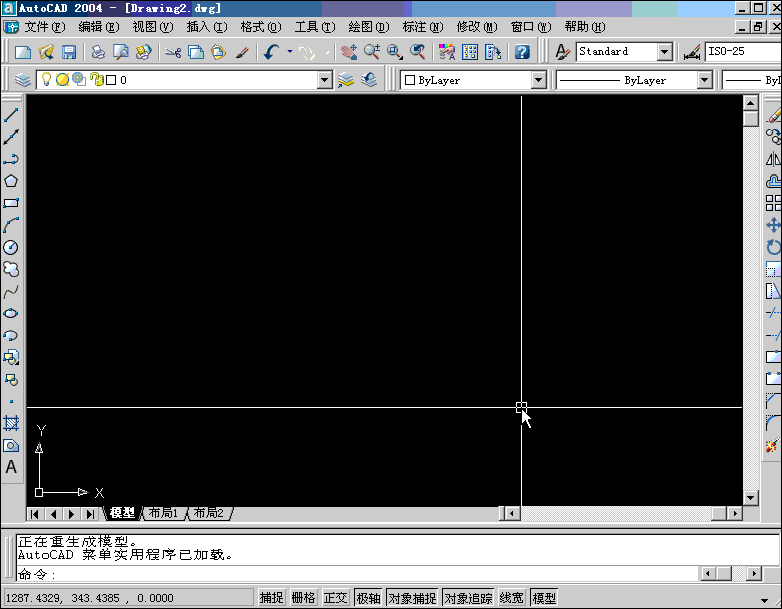This screenshot has width=782, height=609.
Task: Click the Make Block icon
Action: [x=11, y=379]
